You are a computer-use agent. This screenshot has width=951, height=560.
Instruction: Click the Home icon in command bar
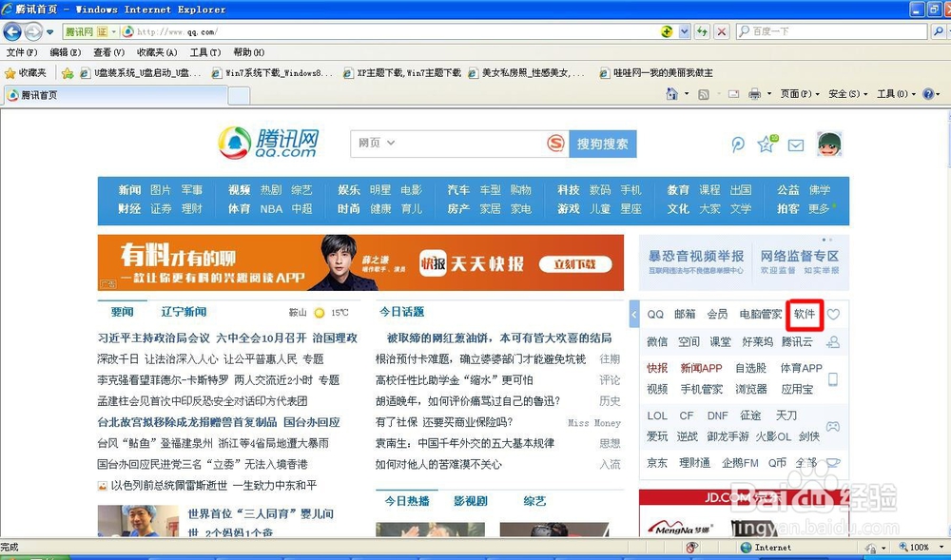(672, 94)
